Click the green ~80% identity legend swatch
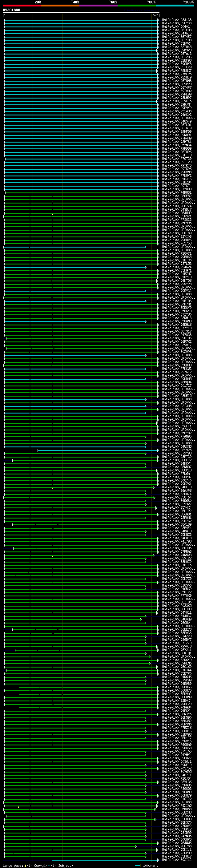Viewport: 197px width, 868px height. pyautogui.click(x=137, y=6)
